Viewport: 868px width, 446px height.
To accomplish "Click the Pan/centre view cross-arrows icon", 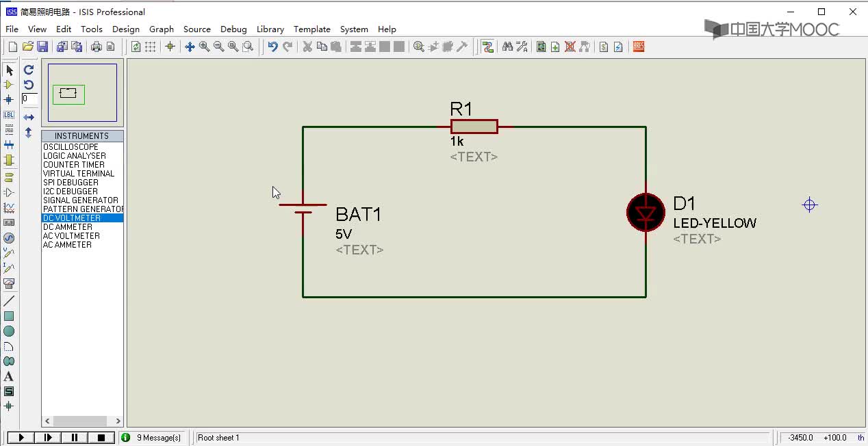I will (190, 47).
